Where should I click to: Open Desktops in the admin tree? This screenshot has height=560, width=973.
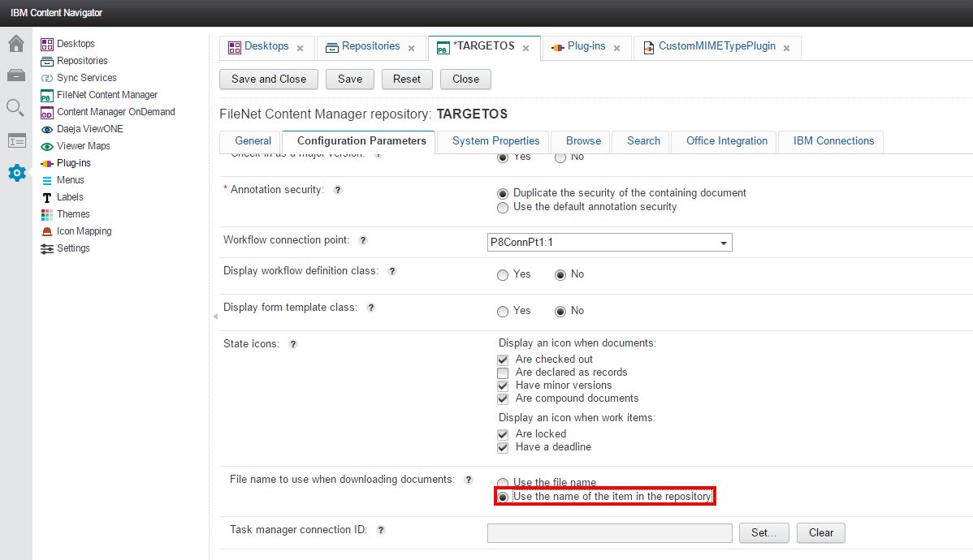(67, 43)
